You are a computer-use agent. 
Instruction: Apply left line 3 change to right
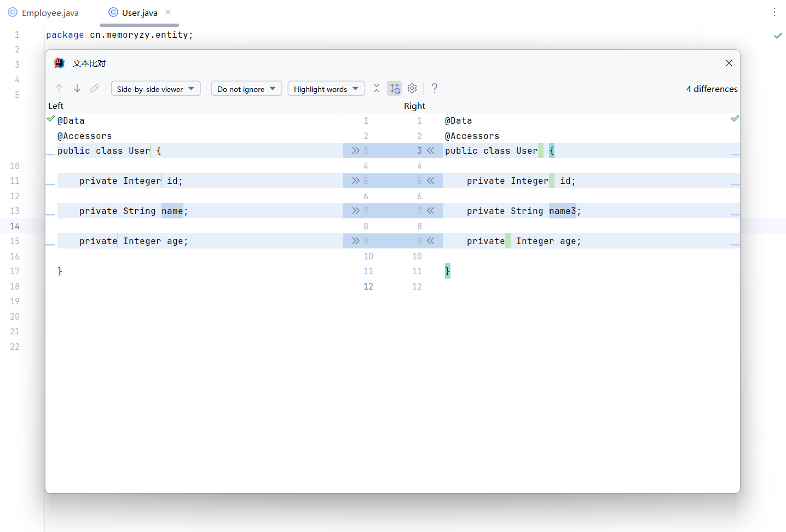pos(356,151)
